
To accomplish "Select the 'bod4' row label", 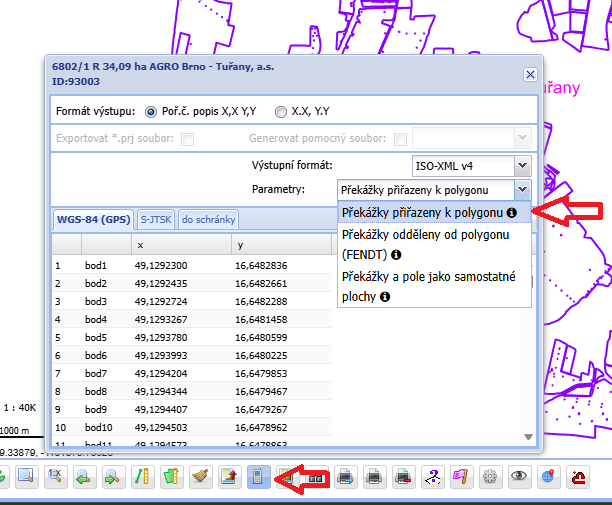I will tap(96, 320).
